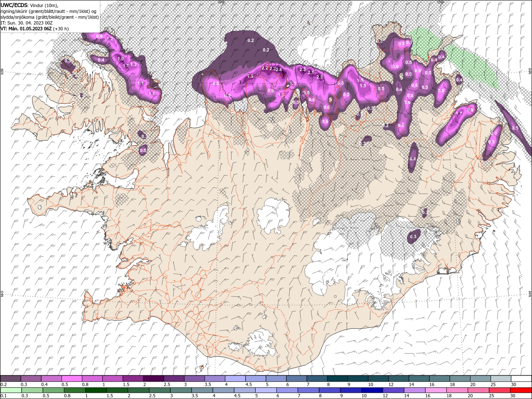
Task: Pick the 2–2.5 darkest purple swatch in upper legend bar
Action: pyautogui.click(x=154, y=378)
